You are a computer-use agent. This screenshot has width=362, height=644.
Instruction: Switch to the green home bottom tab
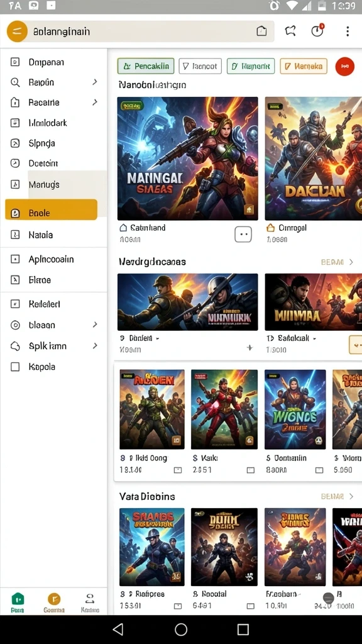[18, 602]
